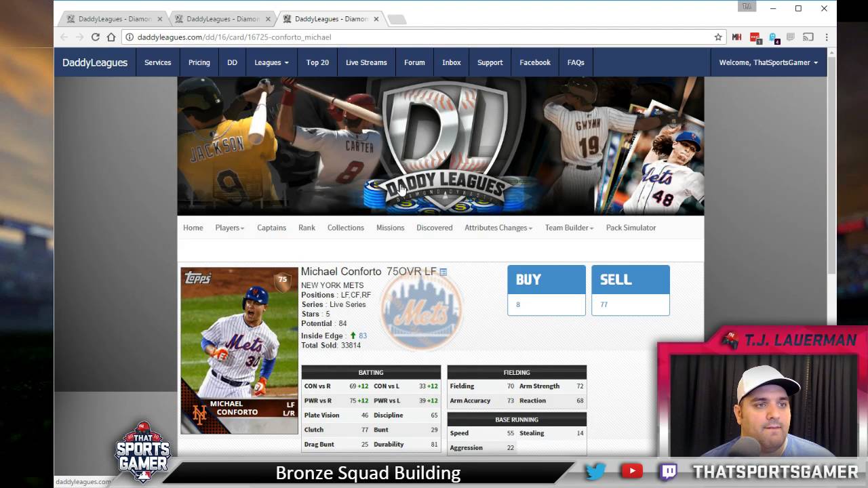The width and height of the screenshot is (868, 488).
Task: Open the Pack Simulator
Action: (631, 228)
